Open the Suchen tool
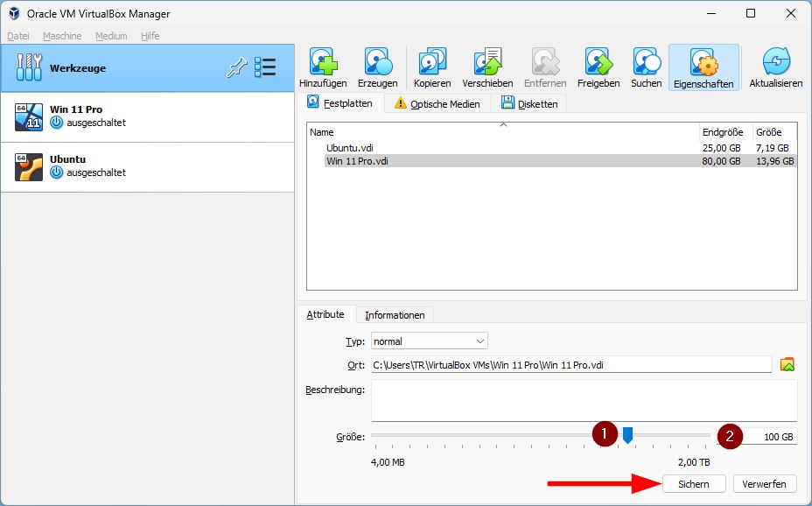Image resolution: width=812 pixels, height=506 pixels. pos(646,61)
